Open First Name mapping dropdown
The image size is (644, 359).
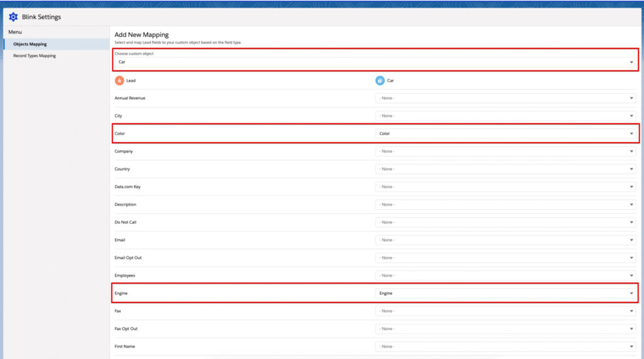(506, 346)
